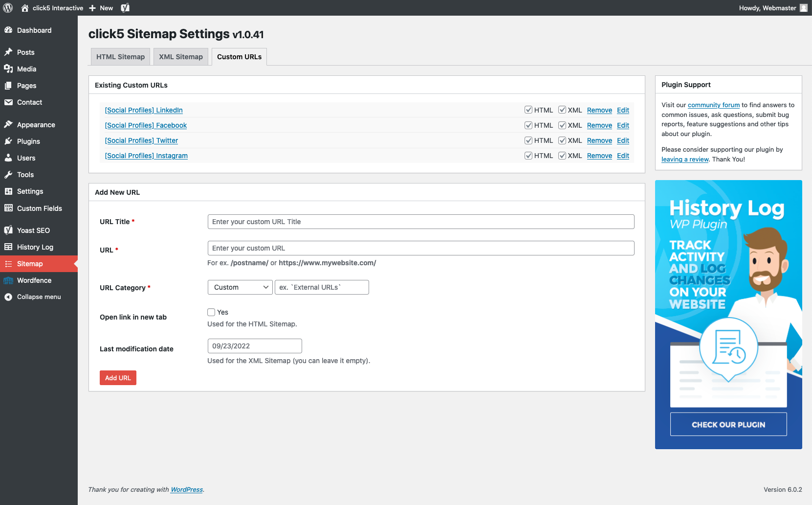Switch to HTML Sitemap tab
The image size is (812, 505).
click(x=120, y=57)
